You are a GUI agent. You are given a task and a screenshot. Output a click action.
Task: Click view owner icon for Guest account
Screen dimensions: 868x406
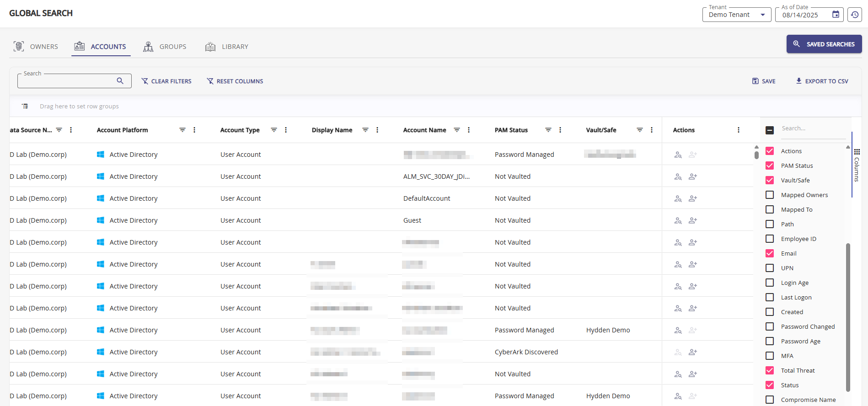click(678, 220)
